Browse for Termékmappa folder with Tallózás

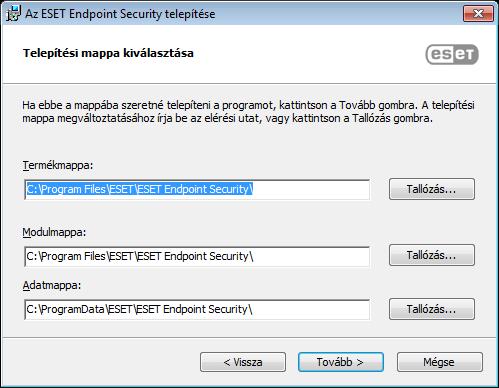click(432, 189)
